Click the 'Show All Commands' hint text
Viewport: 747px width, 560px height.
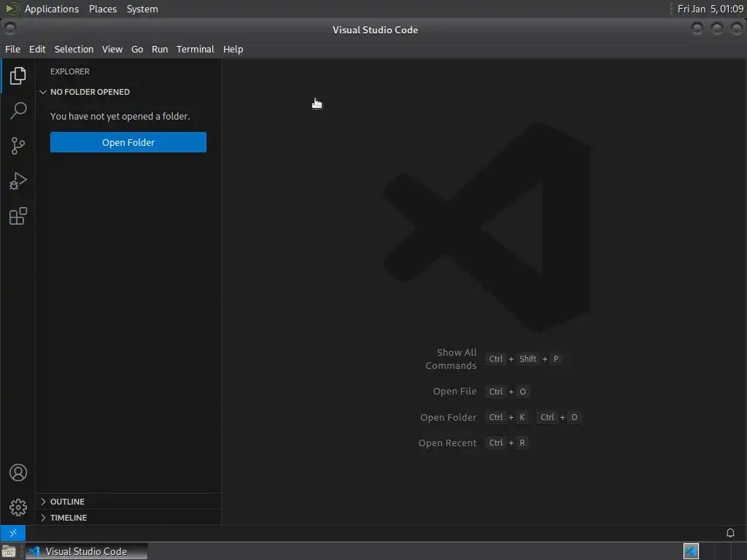pyautogui.click(x=451, y=359)
